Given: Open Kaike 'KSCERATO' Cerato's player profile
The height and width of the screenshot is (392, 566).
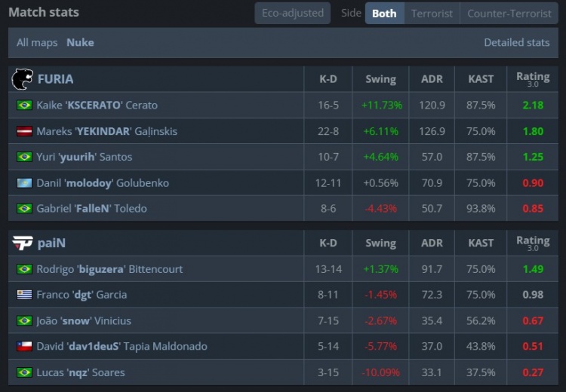Looking at the screenshot, I should (97, 106).
